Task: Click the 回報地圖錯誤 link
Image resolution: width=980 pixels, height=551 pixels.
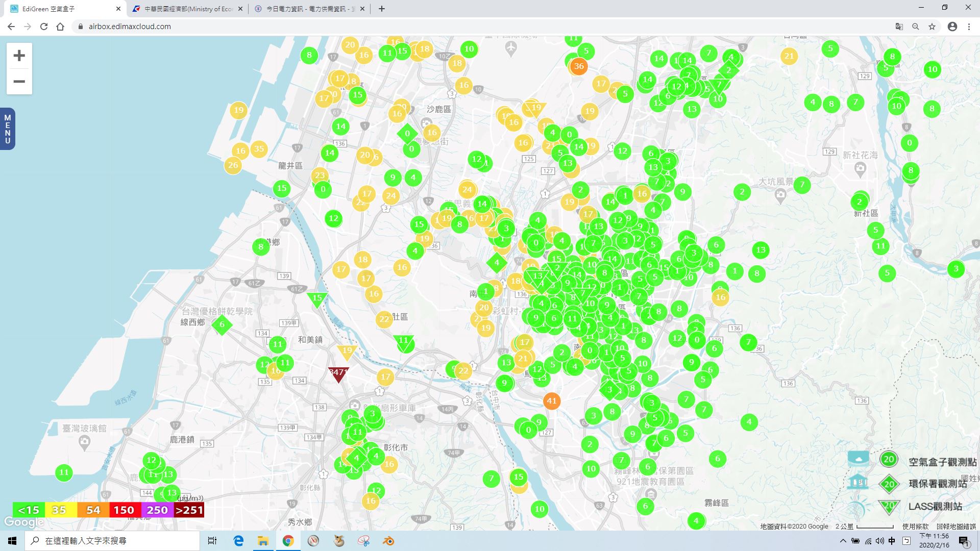Action: pyautogui.click(x=955, y=527)
